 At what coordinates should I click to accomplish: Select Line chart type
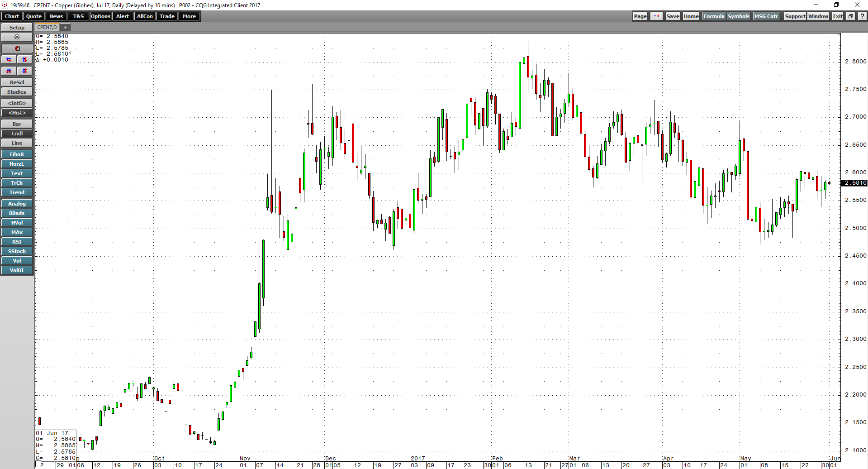pos(17,143)
